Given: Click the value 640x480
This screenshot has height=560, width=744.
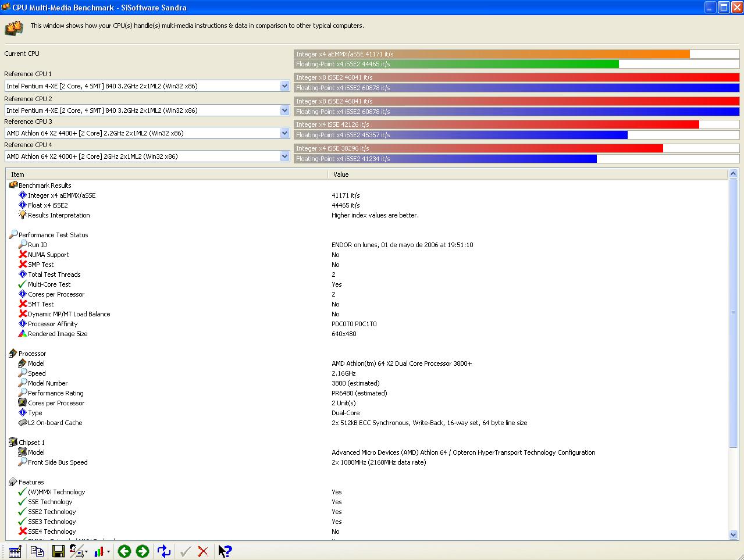Looking at the screenshot, I should pos(344,334).
